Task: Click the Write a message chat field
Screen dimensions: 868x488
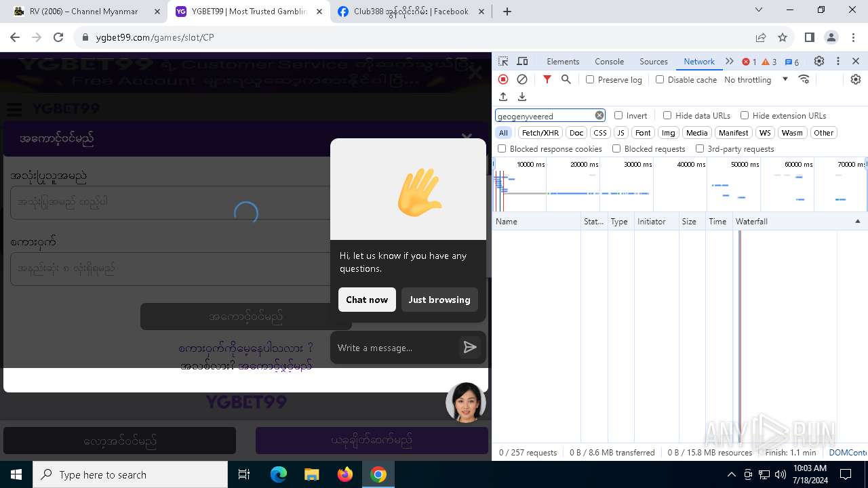Action: [x=395, y=348]
